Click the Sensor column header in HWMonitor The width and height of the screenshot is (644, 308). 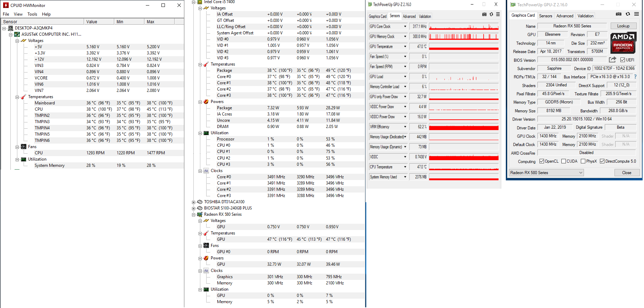pos(42,22)
